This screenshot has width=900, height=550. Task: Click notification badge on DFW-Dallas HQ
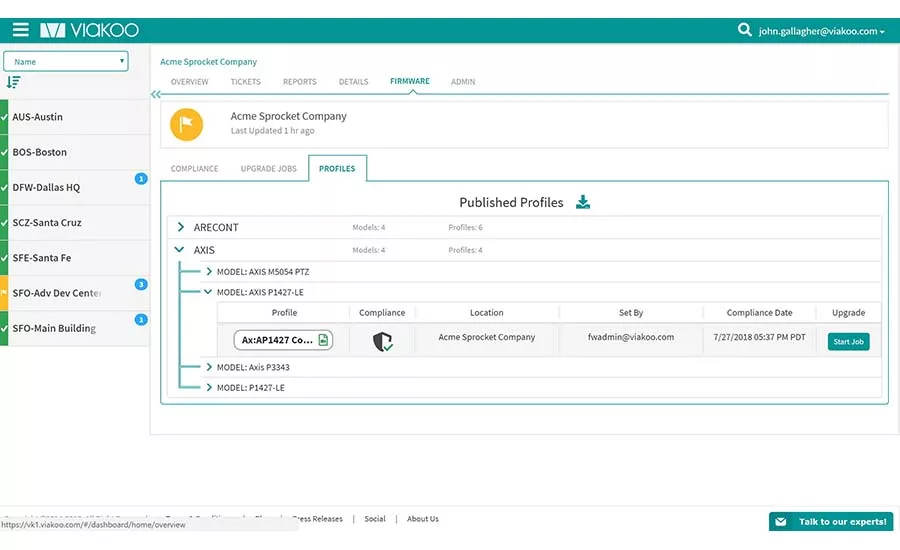141,179
